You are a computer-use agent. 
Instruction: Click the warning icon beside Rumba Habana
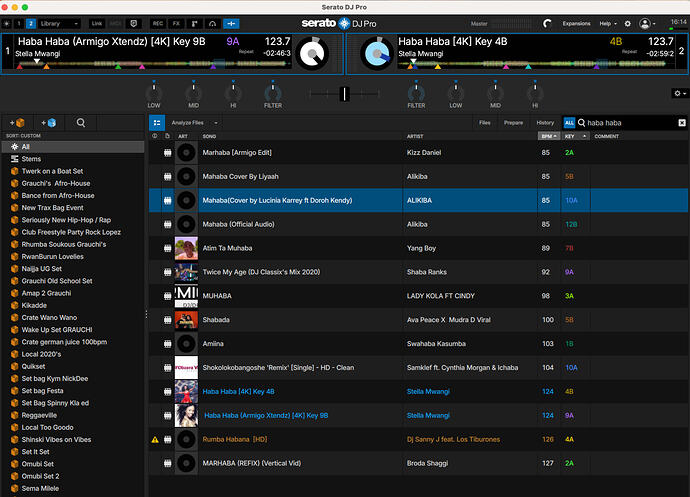pos(155,439)
